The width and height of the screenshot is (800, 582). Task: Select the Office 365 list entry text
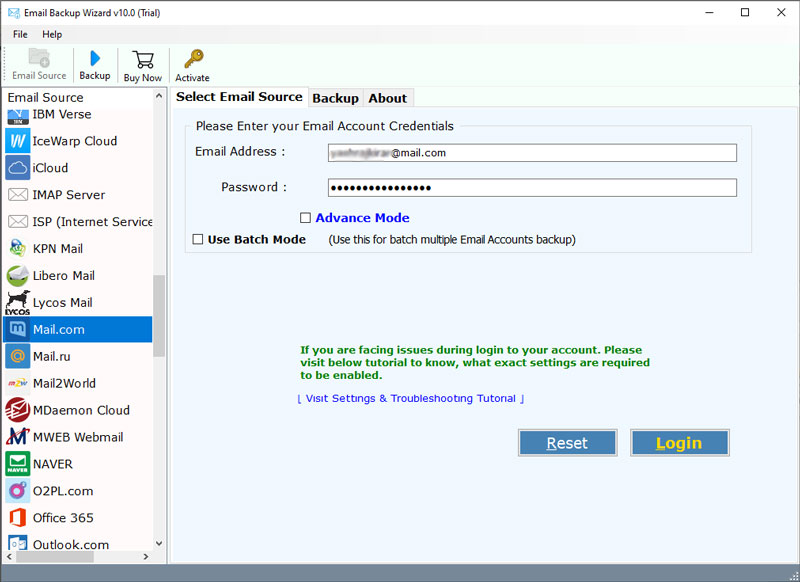63,518
